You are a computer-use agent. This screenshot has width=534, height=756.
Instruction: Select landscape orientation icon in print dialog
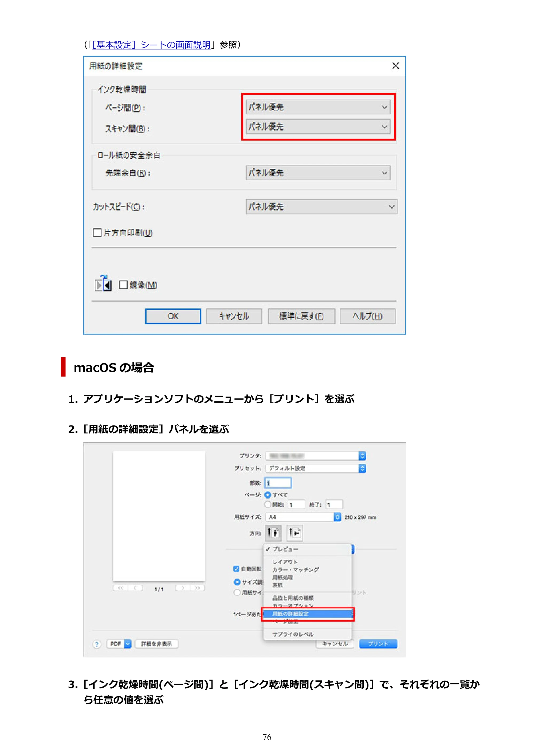click(295, 533)
